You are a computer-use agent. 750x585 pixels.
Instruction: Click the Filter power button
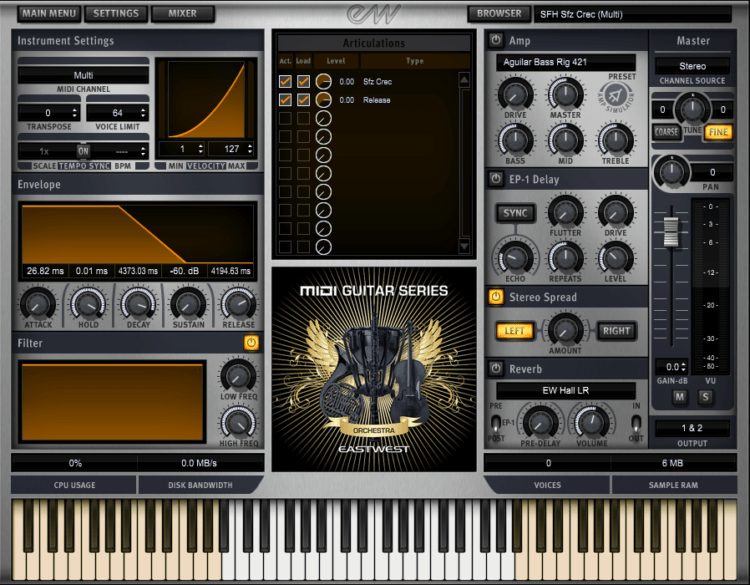[250, 343]
